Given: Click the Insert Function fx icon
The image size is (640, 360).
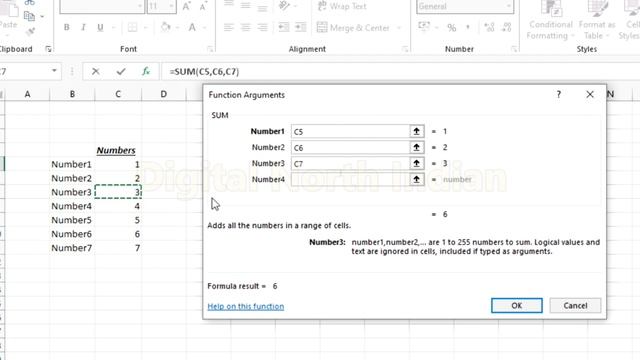Looking at the screenshot, I should [x=146, y=71].
